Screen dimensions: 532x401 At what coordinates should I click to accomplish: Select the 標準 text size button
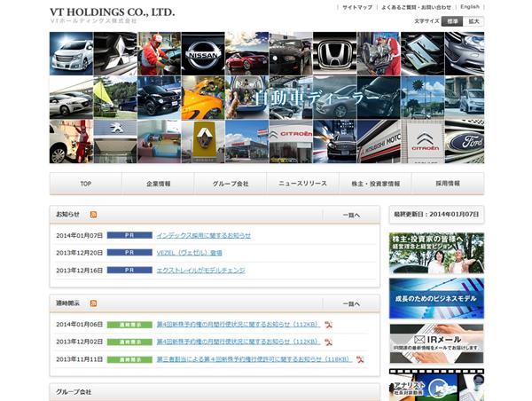pyautogui.click(x=452, y=21)
